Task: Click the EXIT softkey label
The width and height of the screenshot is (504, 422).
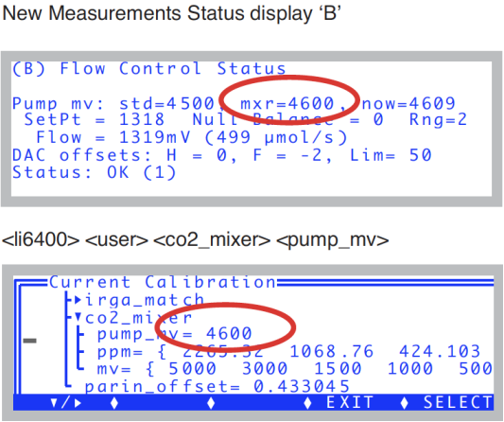Action: coord(350,402)
